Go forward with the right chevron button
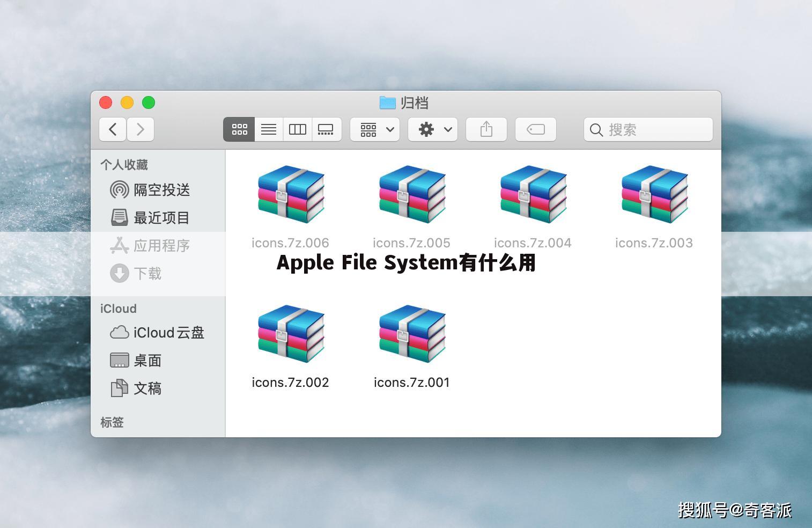 click(x=141, y=129)
